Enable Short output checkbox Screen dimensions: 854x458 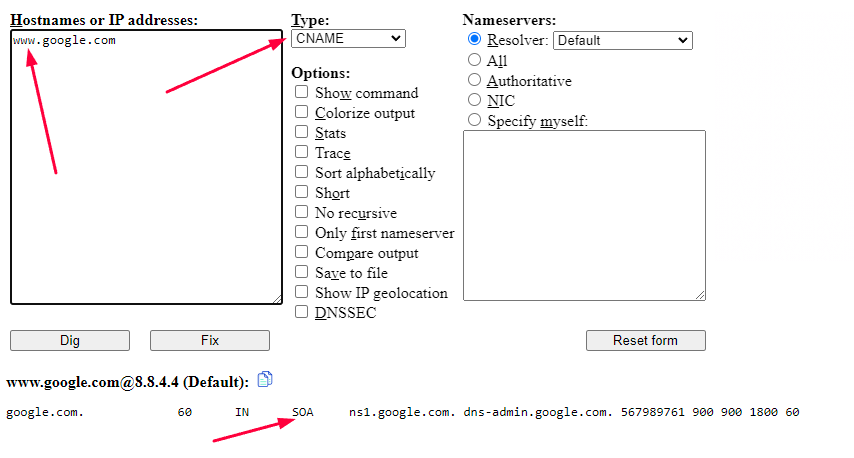tap(301, 192)
